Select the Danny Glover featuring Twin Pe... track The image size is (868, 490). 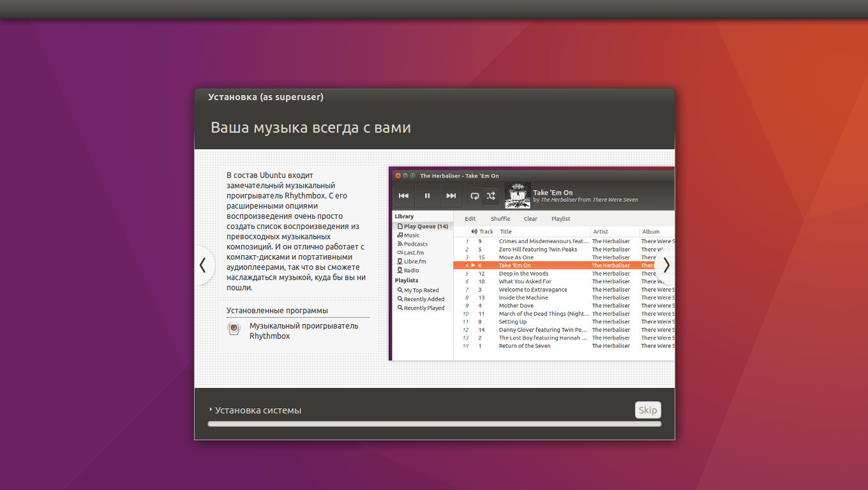pos(564,330)
